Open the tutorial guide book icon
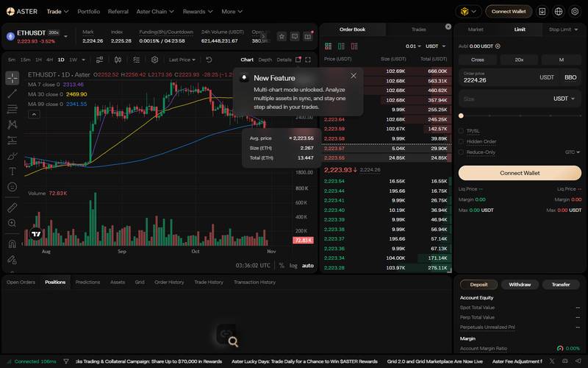Screen dimensions: 588x368 tap(308, 36)
